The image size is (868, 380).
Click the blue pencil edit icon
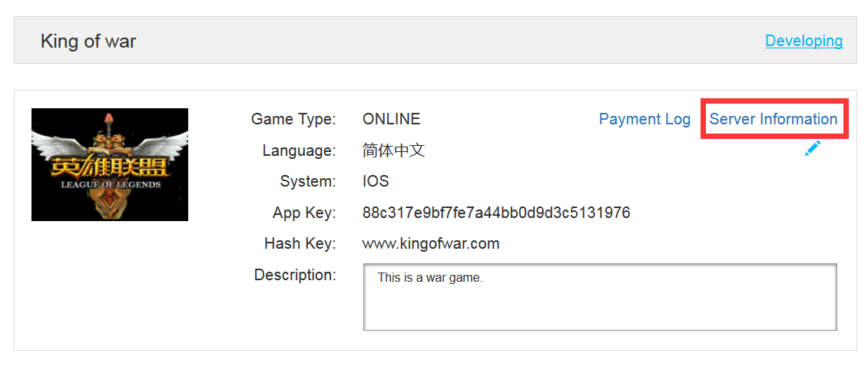(812, 148)
